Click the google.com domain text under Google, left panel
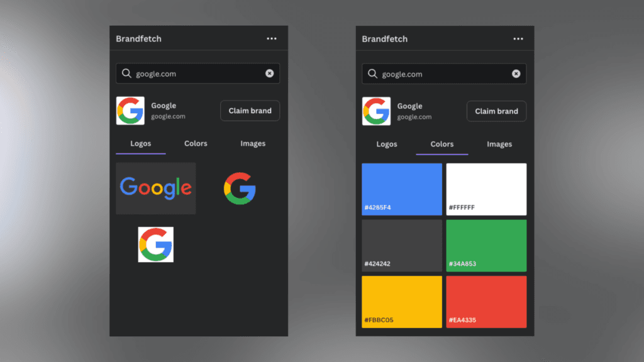 point(168,116)
